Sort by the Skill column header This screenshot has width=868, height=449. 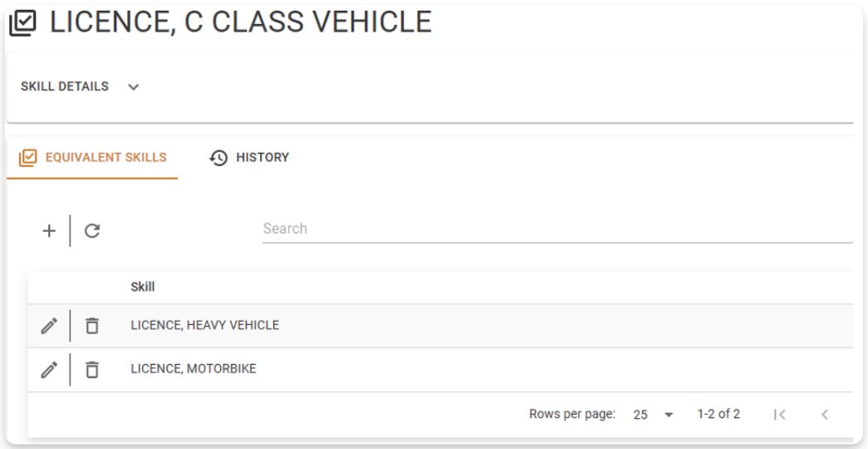(x=143, y=287)
